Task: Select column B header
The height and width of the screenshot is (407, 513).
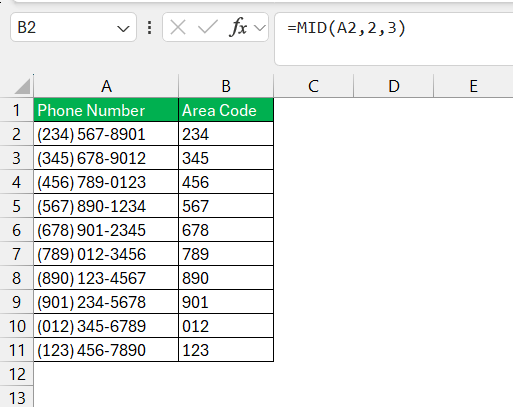Action: click(x=226, y=86)
